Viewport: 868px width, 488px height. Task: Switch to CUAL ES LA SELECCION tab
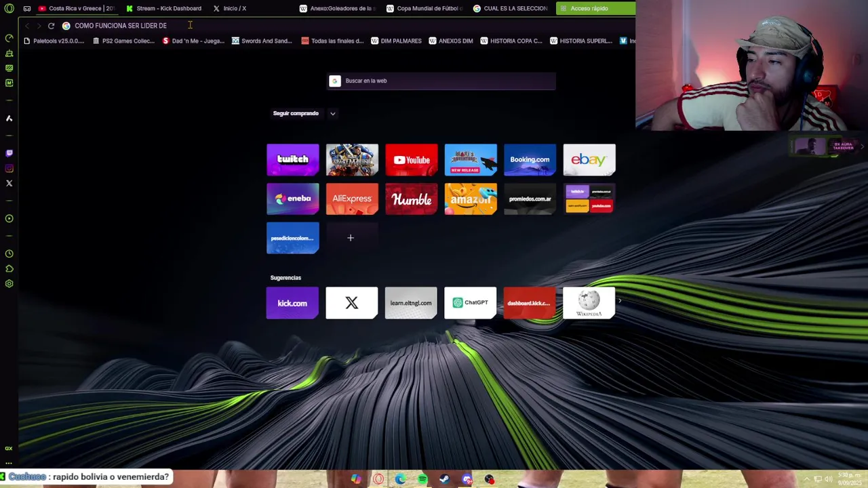511,8
